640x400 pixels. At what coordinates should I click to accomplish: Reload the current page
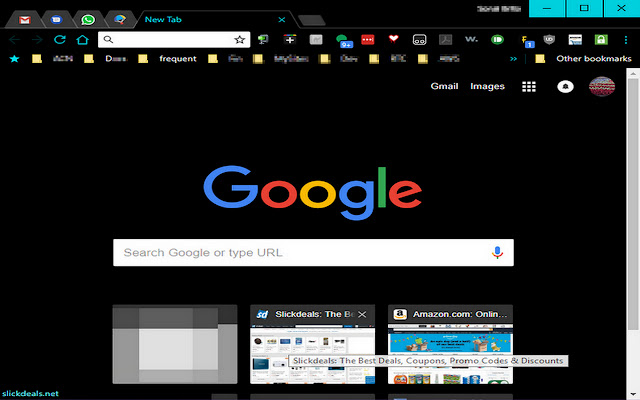click(60, 40)
